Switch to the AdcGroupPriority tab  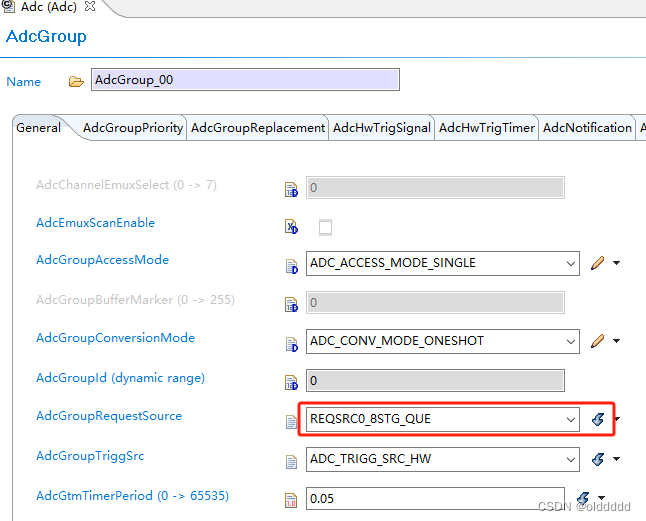133,128
